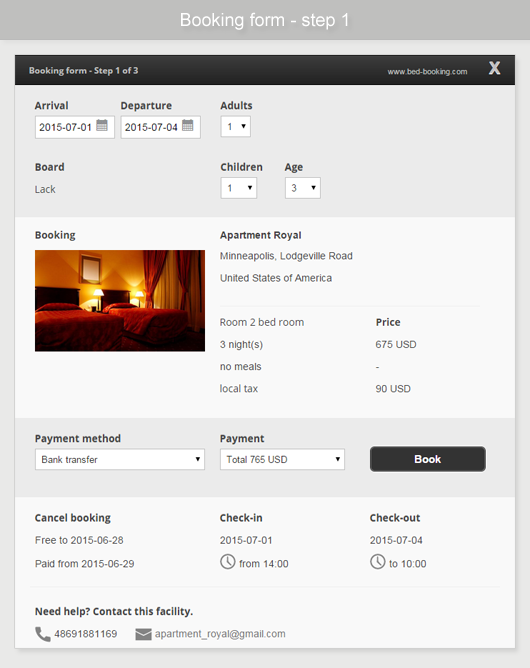Click the 48691881169 phone number
Viewport: 530px width, 668px height.
tap(86, 634)
